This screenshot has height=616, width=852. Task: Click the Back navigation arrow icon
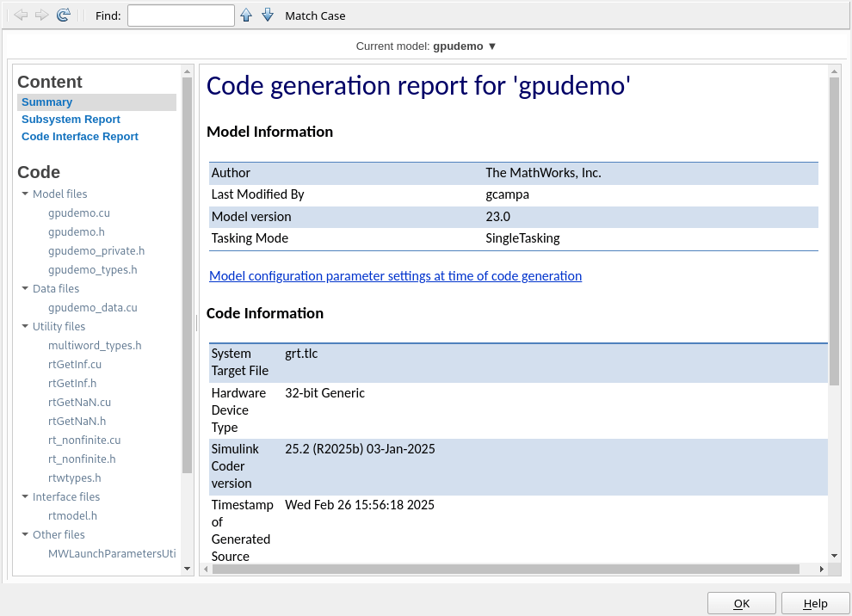(21, 15)
